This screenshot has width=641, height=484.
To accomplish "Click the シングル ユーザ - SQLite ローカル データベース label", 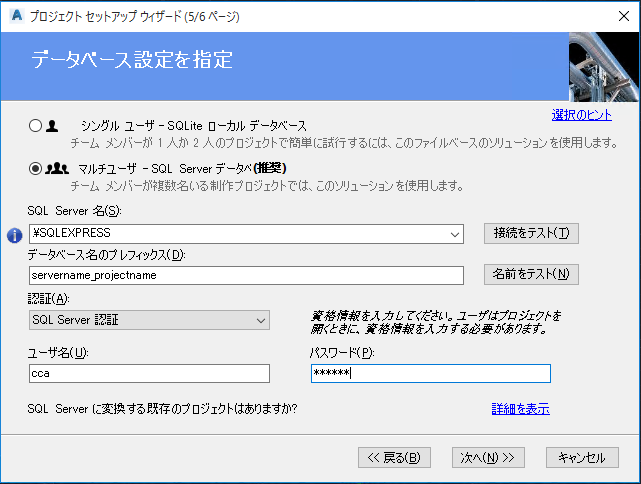I will (193, 125).
